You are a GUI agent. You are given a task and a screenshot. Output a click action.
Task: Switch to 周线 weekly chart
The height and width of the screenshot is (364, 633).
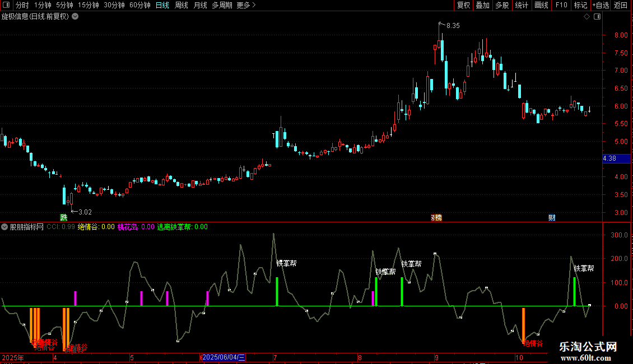click(x=181, y=5)
